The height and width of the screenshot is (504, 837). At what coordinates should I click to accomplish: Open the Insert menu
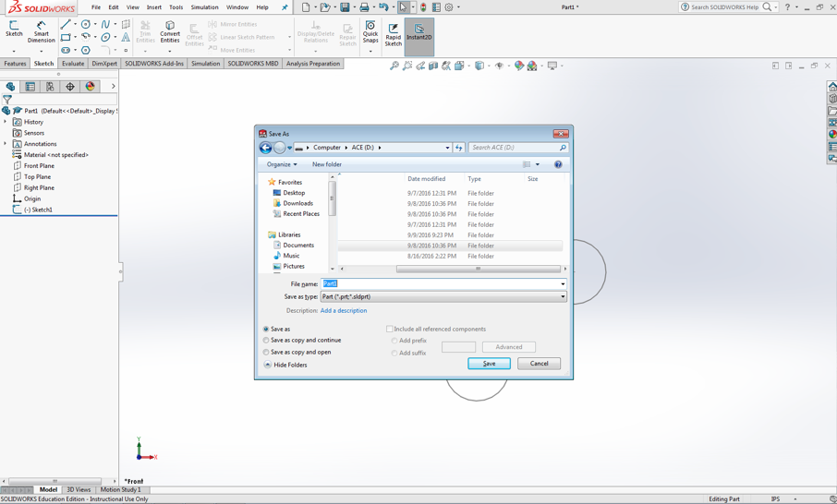pyautogui.click(x=154, y=7)
